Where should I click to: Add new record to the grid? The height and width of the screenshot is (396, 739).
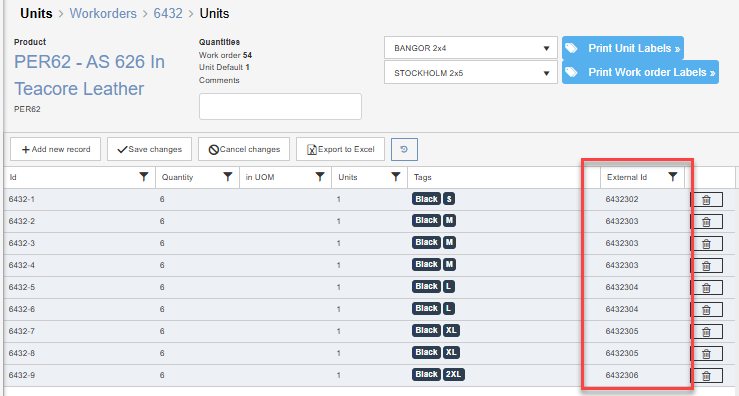(56, 149)
